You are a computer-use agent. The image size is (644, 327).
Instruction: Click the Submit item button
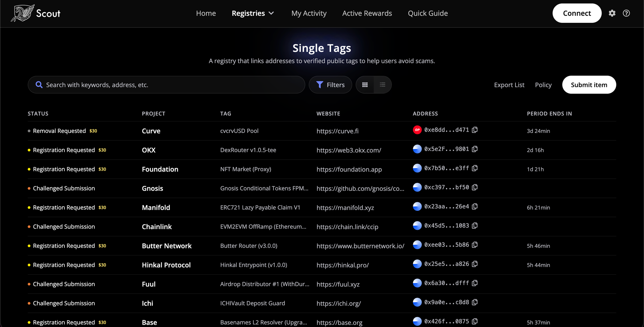pos(589,85)
